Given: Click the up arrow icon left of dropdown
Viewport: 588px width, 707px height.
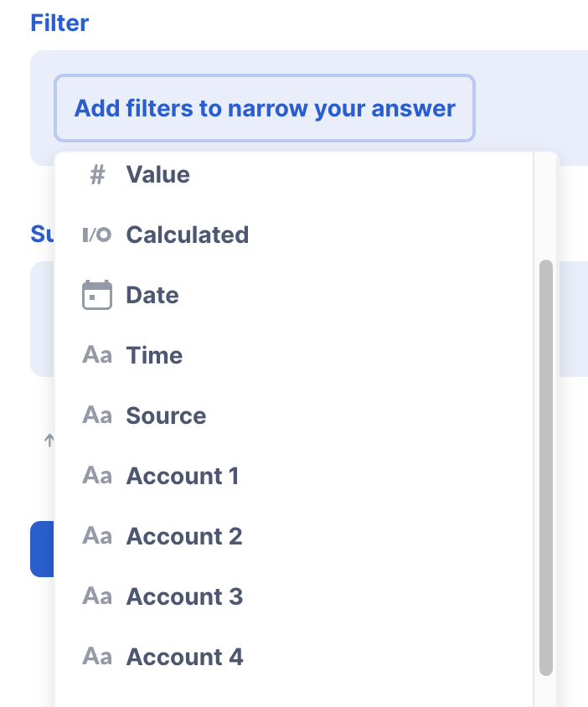Looking at the screenshot, I should (49, 440).
